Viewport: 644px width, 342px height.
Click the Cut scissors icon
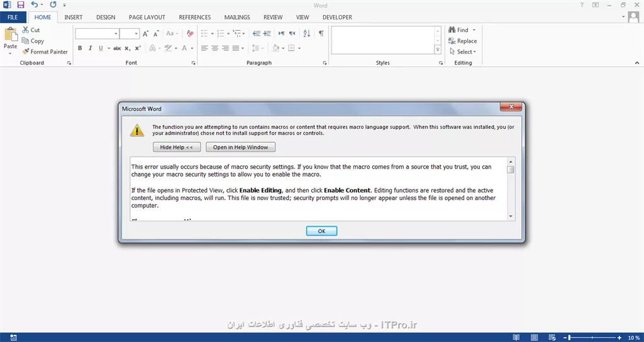(25, 30)
